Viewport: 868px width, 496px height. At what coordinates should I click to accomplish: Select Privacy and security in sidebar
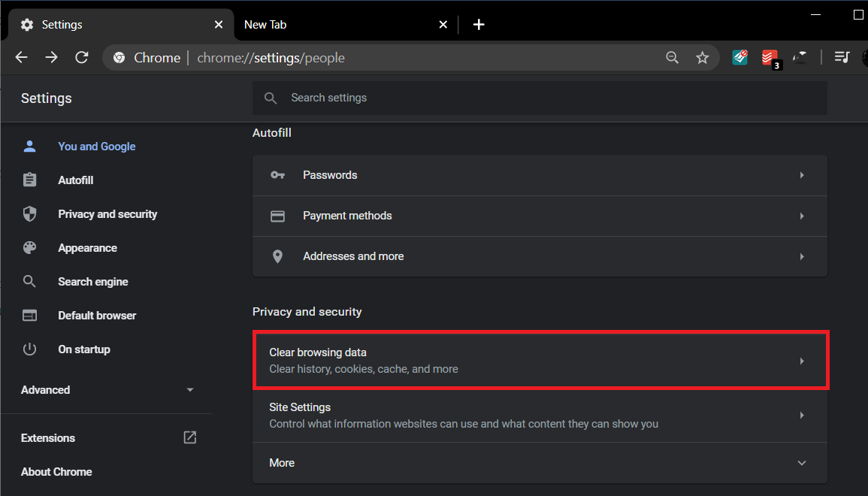pyautogui.click(x=107, y=213)
